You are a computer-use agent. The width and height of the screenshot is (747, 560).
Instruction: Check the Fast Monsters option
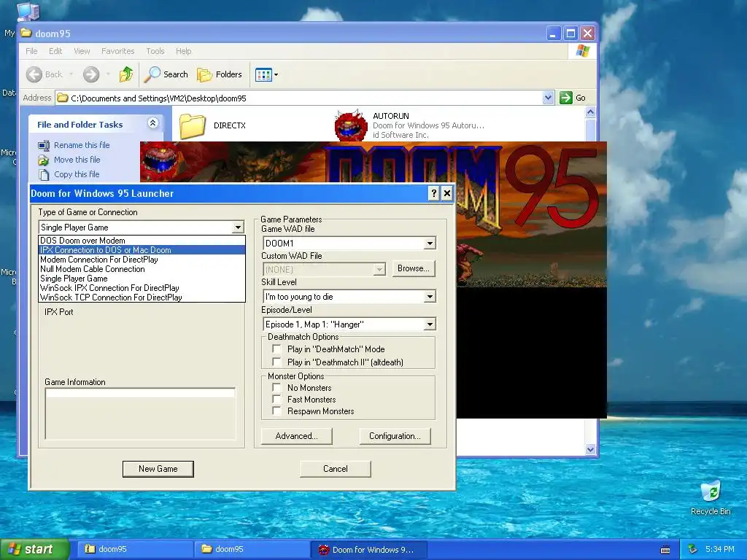[276, 399]
